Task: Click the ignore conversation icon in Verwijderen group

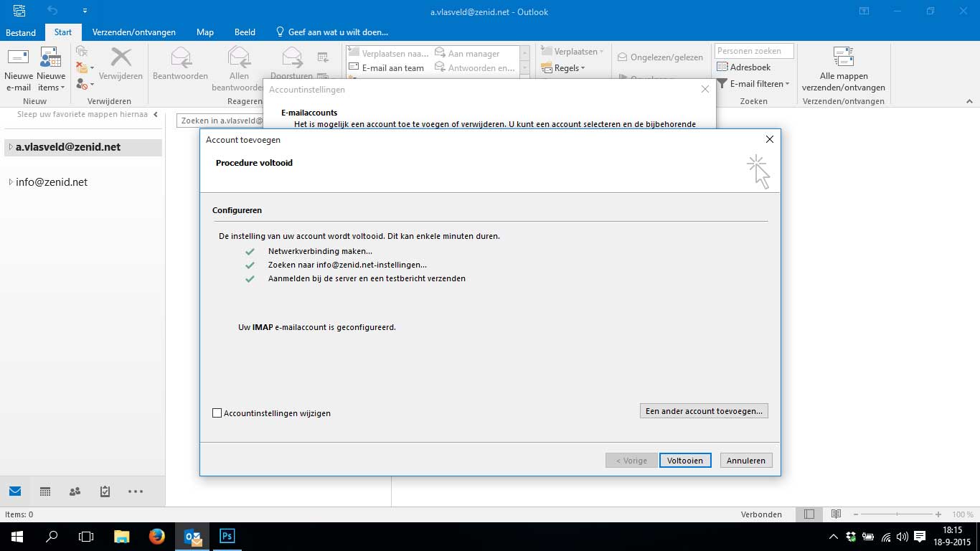Action: coord(82,51)
